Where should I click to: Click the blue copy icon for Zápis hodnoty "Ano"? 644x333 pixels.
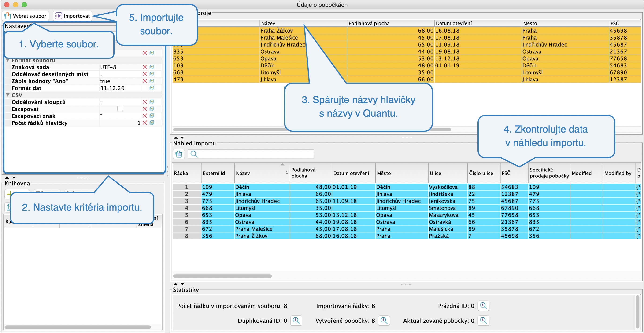click(x=152, y=81)
